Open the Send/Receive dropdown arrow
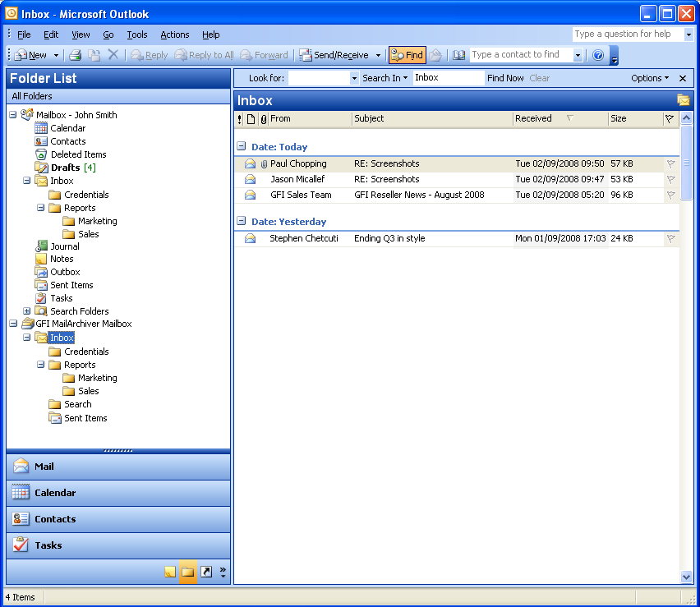This screenshot has width=700, height=607. tap(378, 55)
